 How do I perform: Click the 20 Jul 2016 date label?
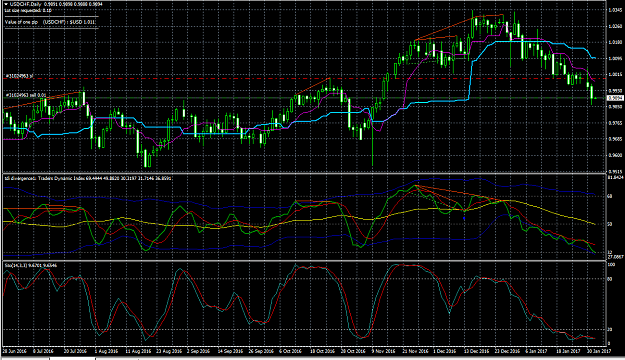75,351
